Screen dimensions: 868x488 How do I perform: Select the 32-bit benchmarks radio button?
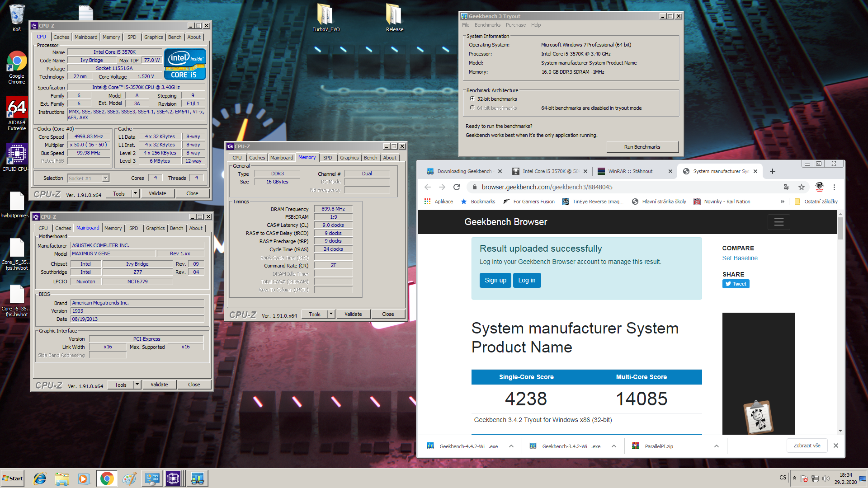(472, 99)
